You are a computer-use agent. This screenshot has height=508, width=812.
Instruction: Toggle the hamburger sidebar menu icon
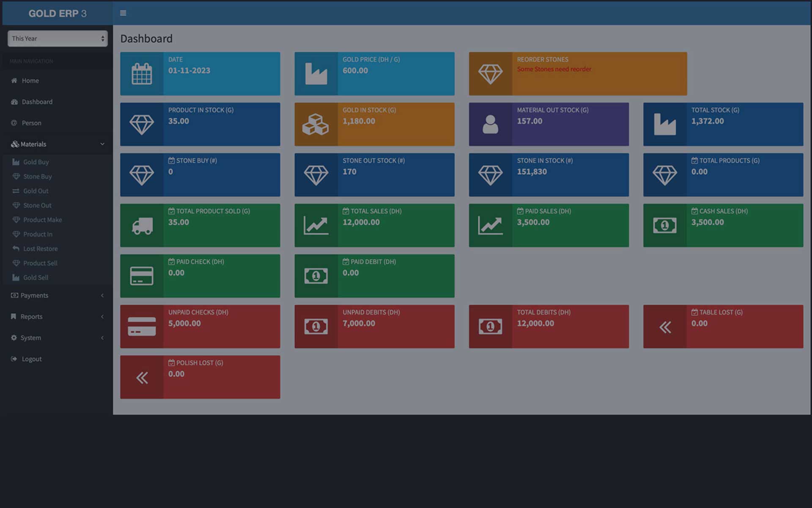click(x=123, y=13)
